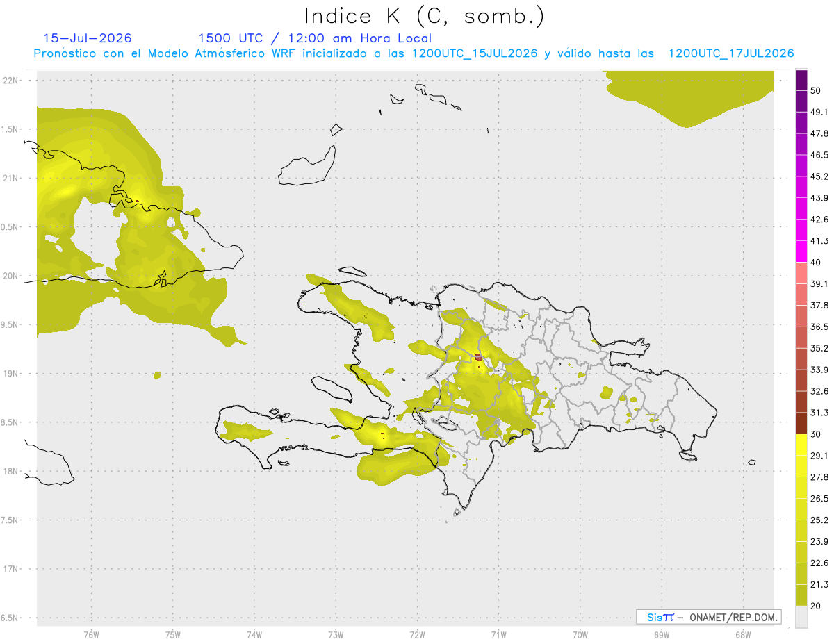This screenshot has width=834, height=644.
Task: Click the red-brown K index hotspot on the map
Action: 478,357
